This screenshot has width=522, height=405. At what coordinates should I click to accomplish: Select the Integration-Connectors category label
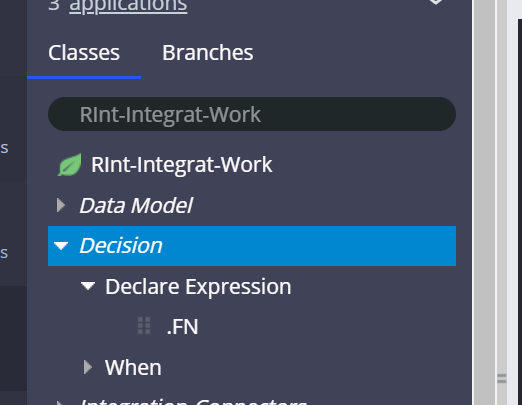pyautogui.click(x=193, y=401)
